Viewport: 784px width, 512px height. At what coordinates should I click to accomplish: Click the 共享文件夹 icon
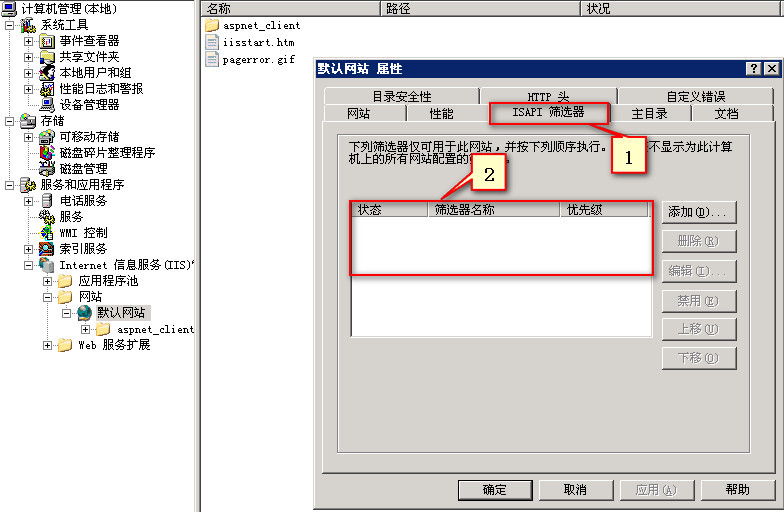coord(48,57)
